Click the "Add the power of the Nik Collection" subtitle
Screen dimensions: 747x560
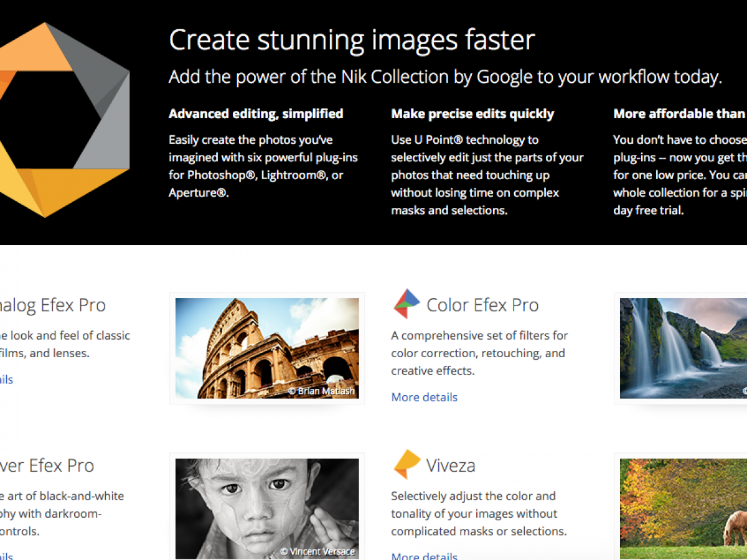pyautogui.click(x=445, y=77)
